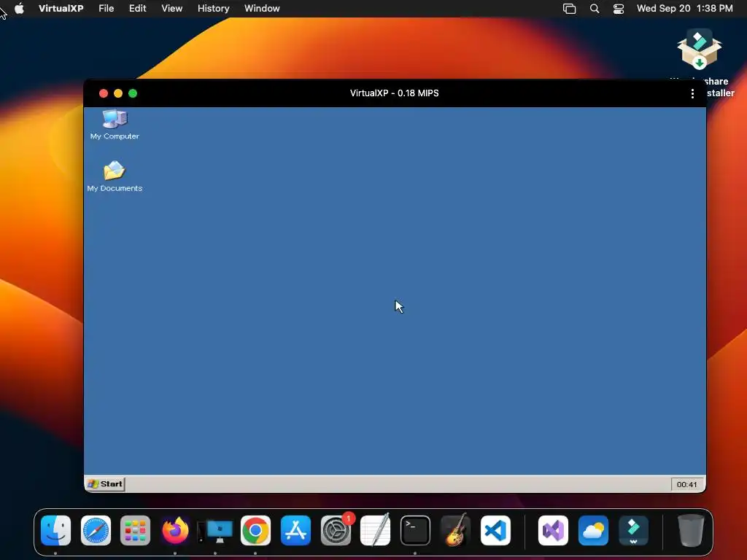Open the Apple menu
This screenshot has height=560, width=747.
click(x=19, y=9)
